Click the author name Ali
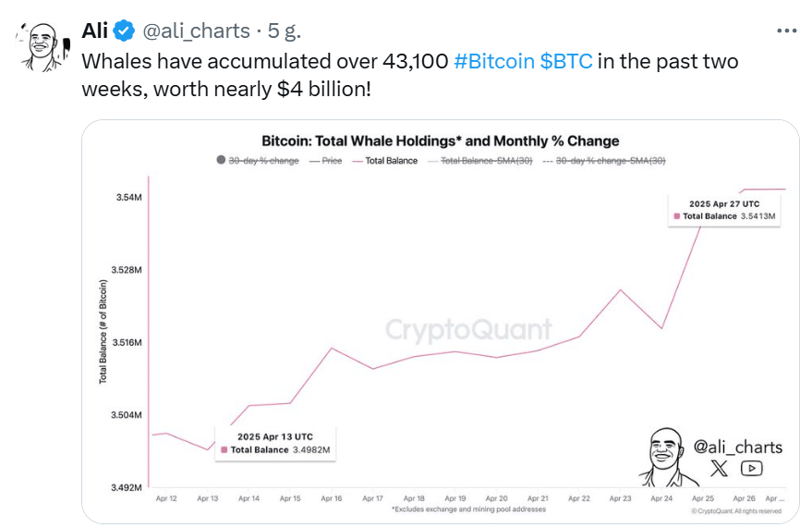 95,31
